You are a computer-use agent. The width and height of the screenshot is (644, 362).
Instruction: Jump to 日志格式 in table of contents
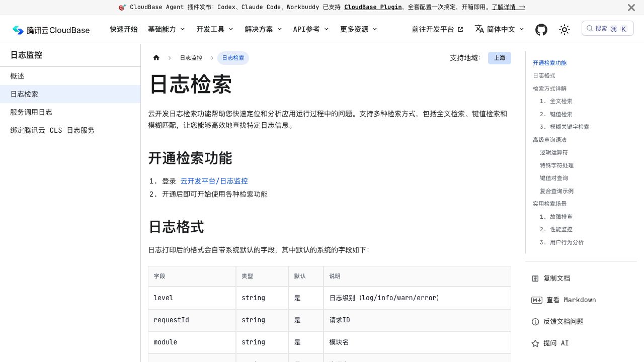point(544,75)
